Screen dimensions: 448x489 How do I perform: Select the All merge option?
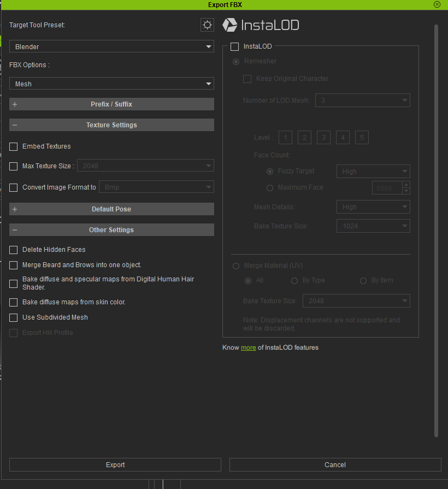coord(248,281)
